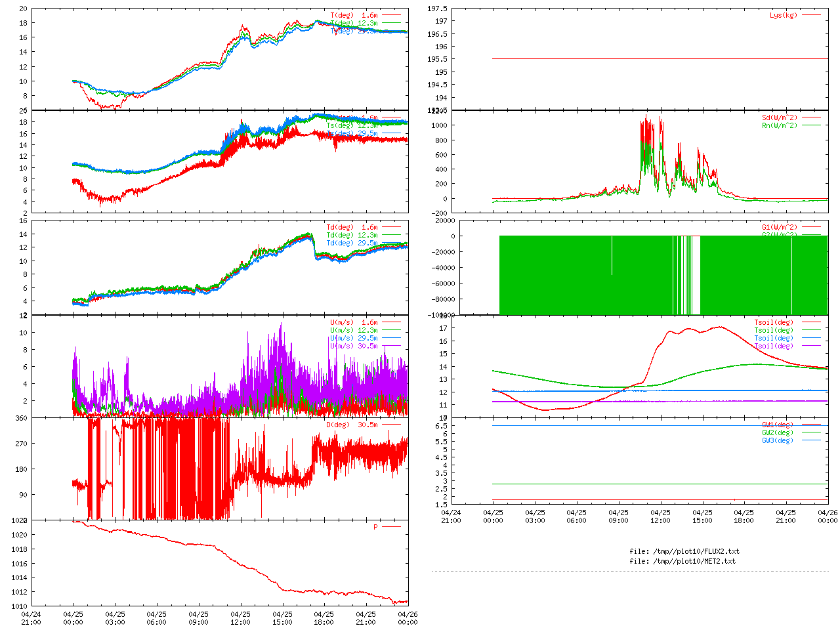The width and height of the screenshot is (840, 630).
Task: Select the Lys(kg) legend label
Action: [783, 15]
